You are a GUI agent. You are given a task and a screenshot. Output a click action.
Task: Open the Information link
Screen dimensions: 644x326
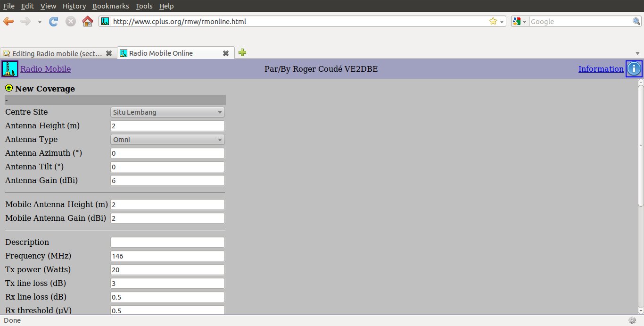(x=601, y=69)
